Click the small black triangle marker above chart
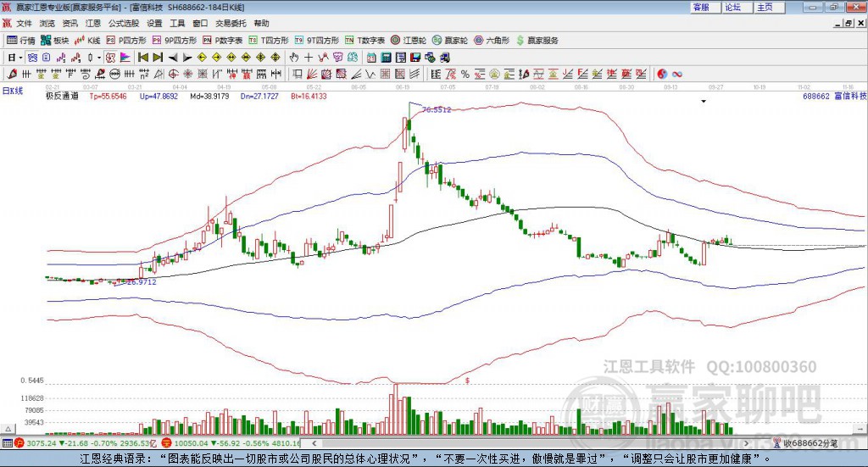Screen dimensions: 868x467 tap(704, 101)
